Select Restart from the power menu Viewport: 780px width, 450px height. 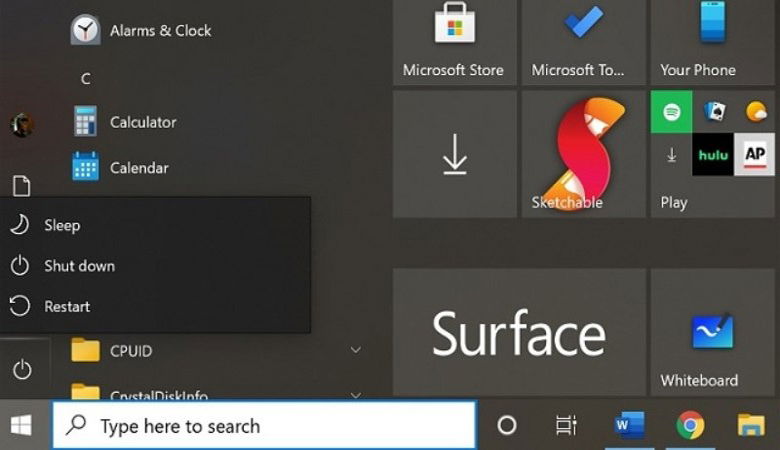tap(66, 307)
